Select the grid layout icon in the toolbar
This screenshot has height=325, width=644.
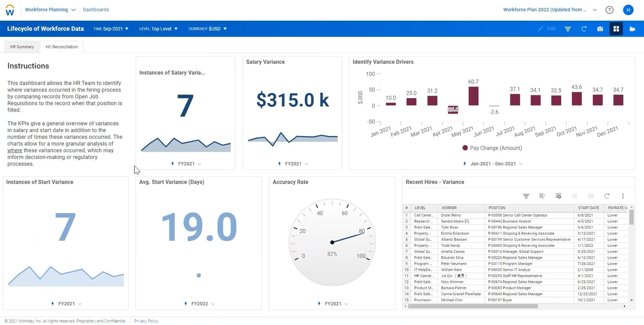pyautogui.click(x=616, y=29)
